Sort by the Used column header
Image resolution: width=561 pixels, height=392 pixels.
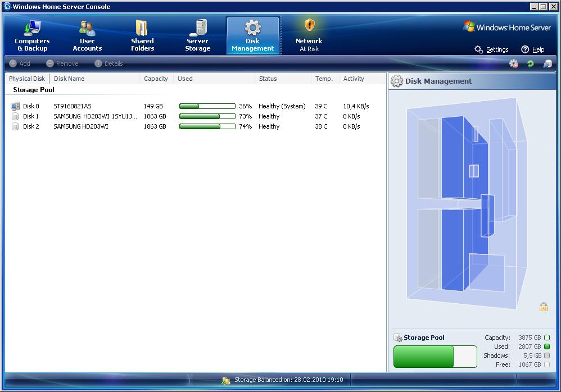click(214, 79)
